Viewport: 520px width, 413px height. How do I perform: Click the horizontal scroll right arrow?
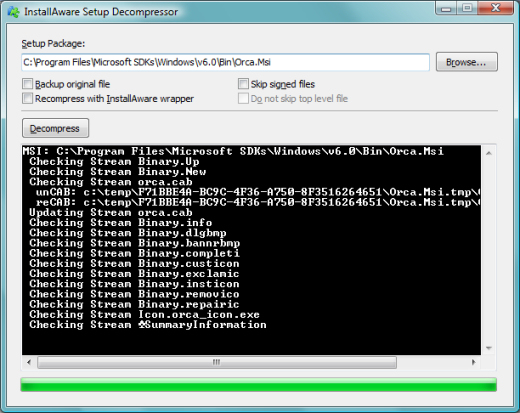tap(473, 362)
